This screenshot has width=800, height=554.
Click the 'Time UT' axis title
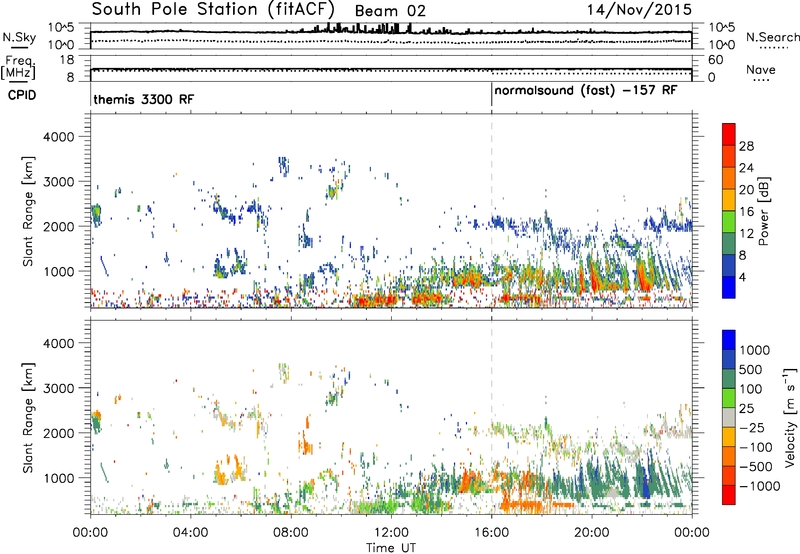[x=391, y=548]
